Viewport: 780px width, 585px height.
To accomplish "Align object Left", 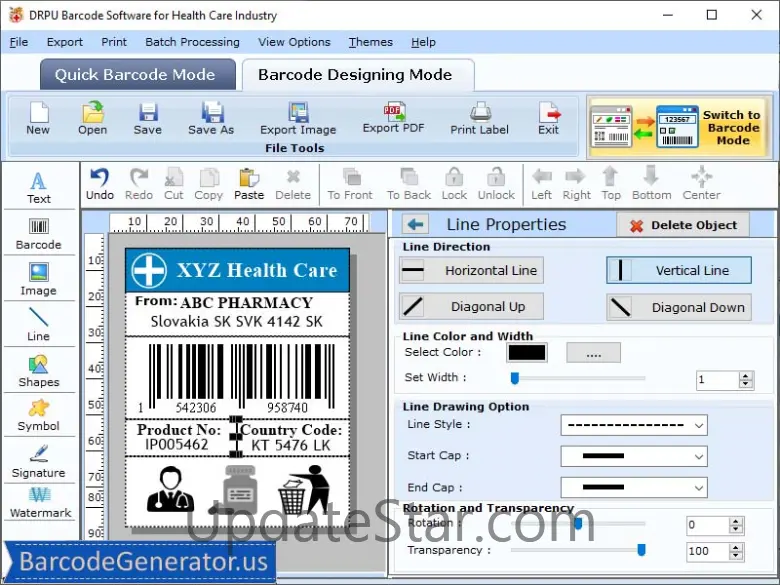I will point(542,184).
